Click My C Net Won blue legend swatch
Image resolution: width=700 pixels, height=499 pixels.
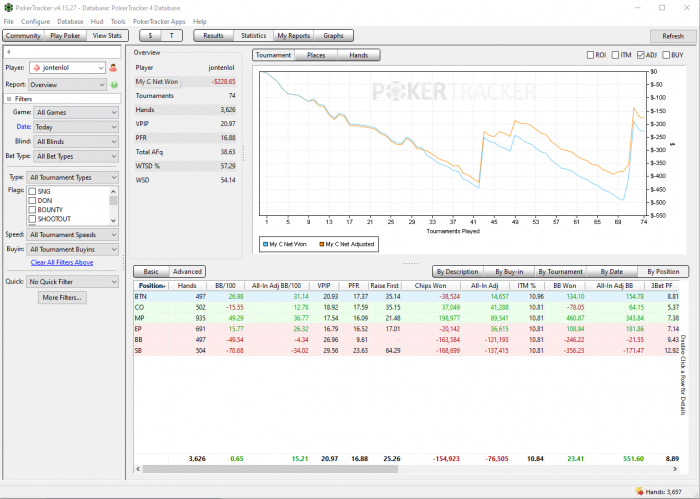[266, 244]
